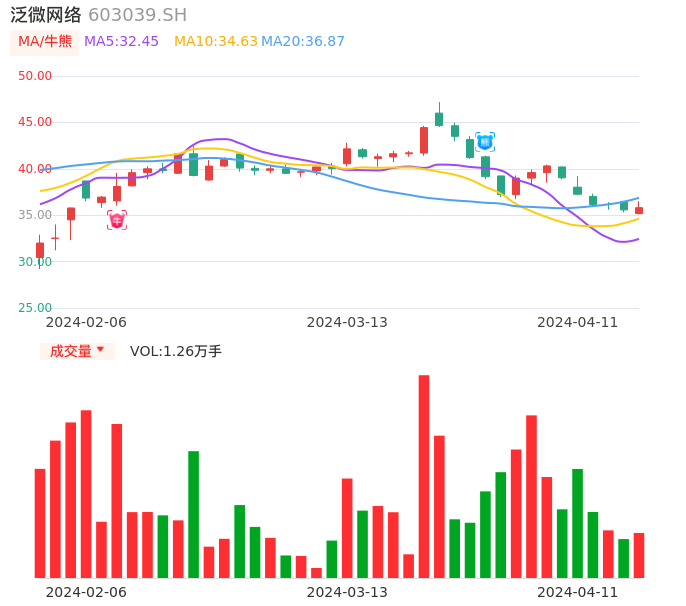Click the last red candlestick at chart's right end
Image resolution: width=686 pixels, height=606 pixels.
tap(639, 210)
